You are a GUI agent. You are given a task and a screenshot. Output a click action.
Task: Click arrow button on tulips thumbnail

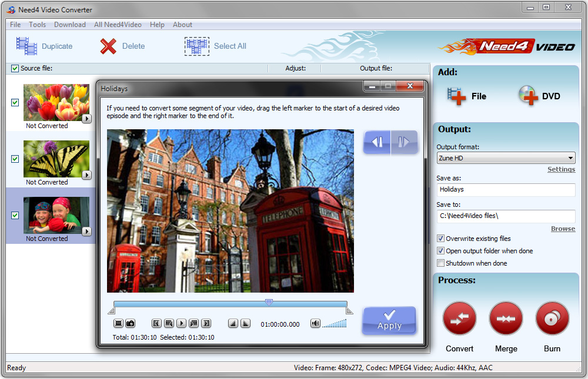coord(86,119)
